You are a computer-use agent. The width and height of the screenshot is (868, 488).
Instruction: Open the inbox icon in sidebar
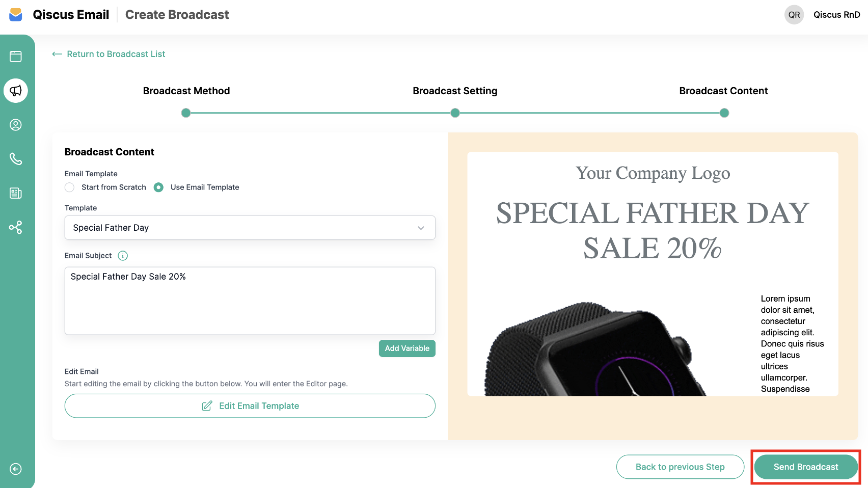(16, 57)
